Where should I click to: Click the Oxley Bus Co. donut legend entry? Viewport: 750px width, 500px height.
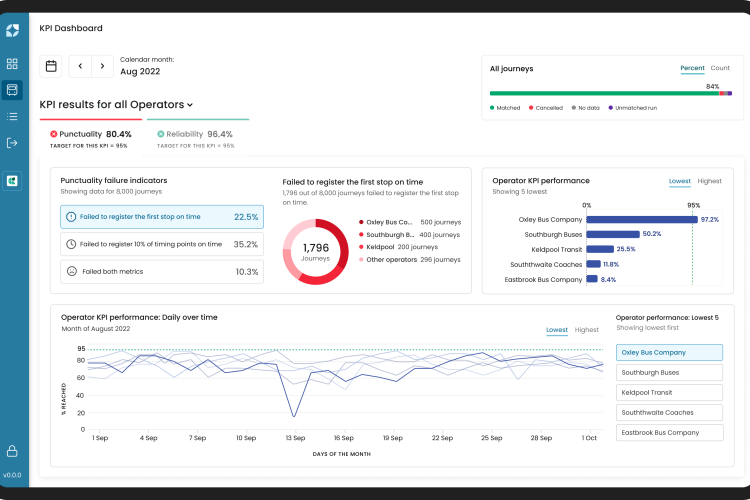click(x=409, y=222)
